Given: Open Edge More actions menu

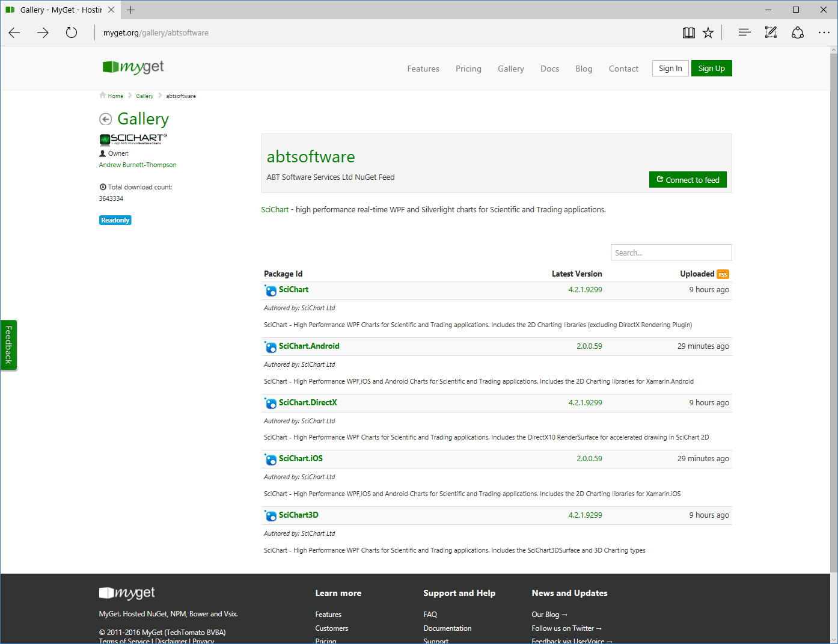Looking at the screenshot, I should (824, 33).
